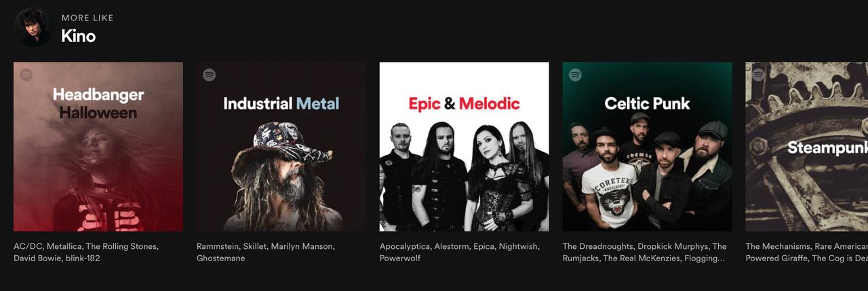Open the Industrial Metal playlist cover
Screen dimensions: 868x291
click(x=281, y=147)
